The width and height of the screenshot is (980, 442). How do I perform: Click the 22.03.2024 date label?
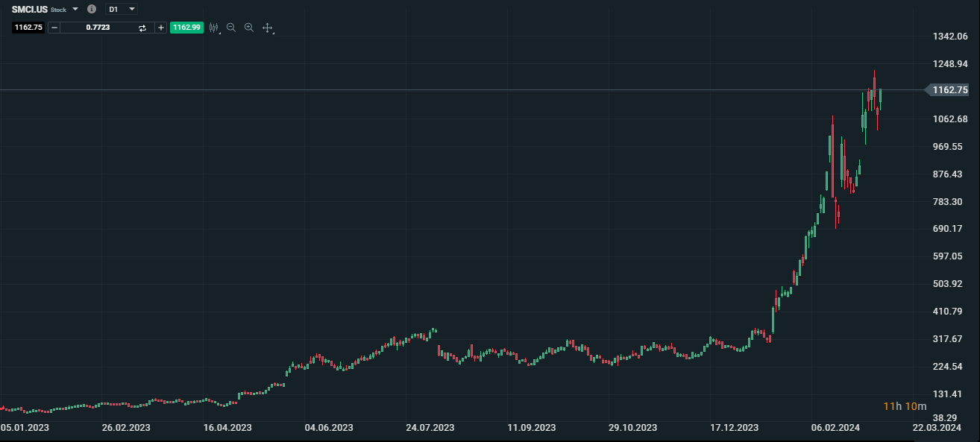(937, 428)
